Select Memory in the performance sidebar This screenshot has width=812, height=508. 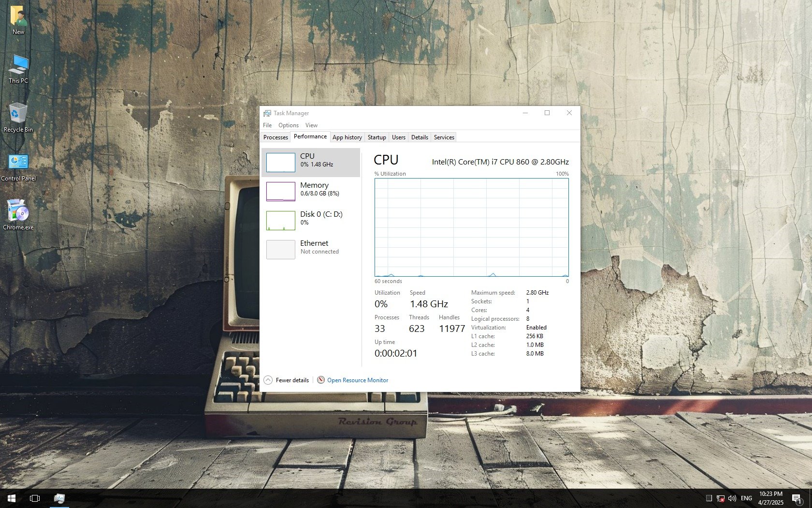click(x=311, y=192)
